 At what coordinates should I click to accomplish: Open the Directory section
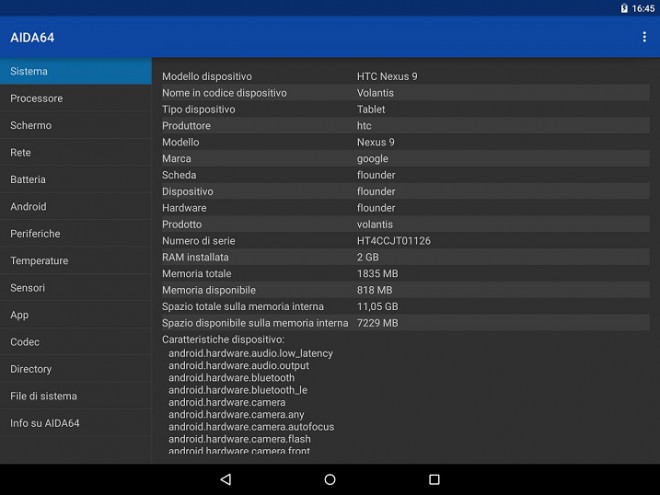coord(76,369)
